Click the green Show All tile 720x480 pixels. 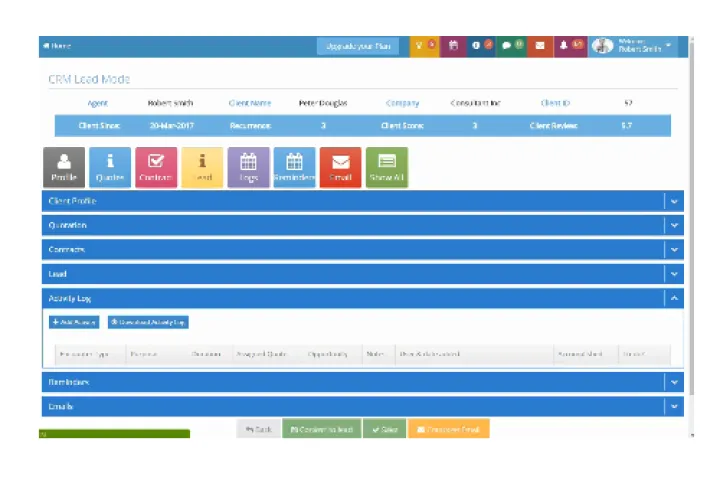point(387,167)
